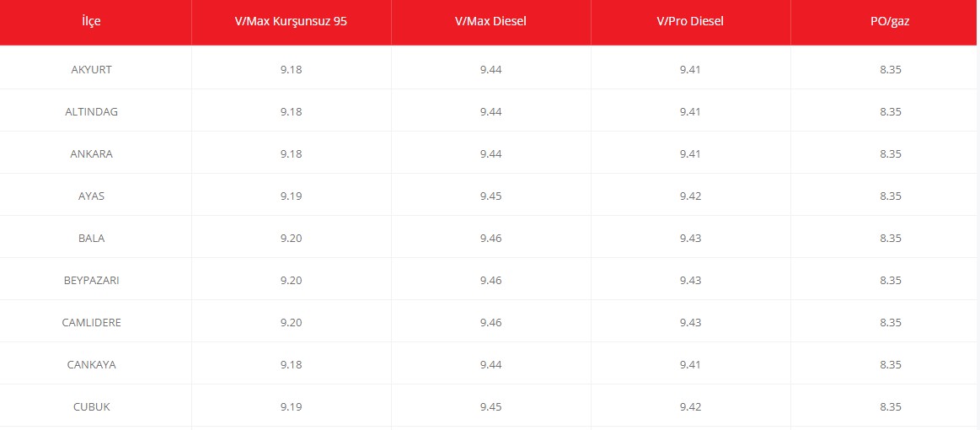Viewport: 980px width, 430px height.
Task: Click CUBUK Kurşunsuz 95 price 9.19
Action: (x=292, y=407)
